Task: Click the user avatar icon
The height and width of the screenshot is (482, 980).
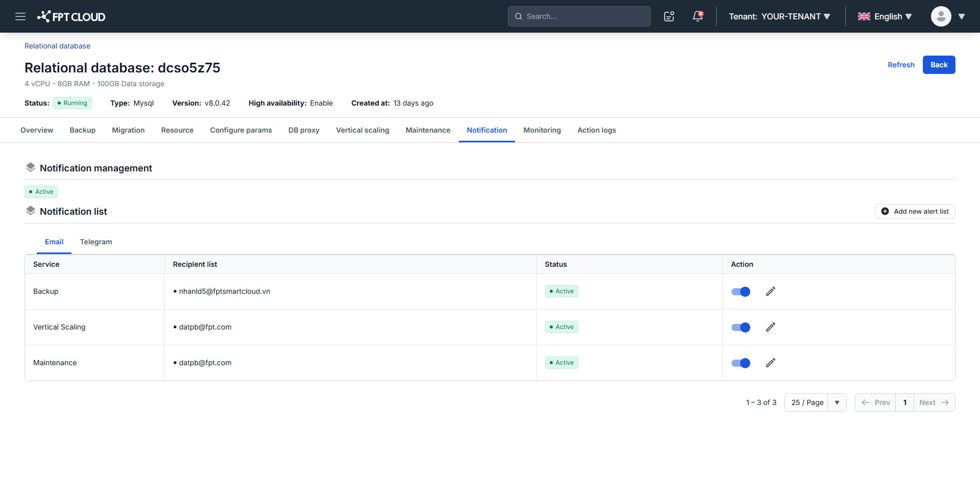Action: [x=941, y=16]
